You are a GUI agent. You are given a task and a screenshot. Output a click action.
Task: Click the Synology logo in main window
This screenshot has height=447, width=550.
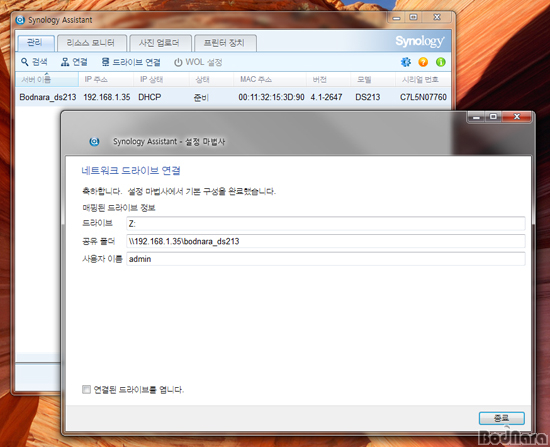420,41
